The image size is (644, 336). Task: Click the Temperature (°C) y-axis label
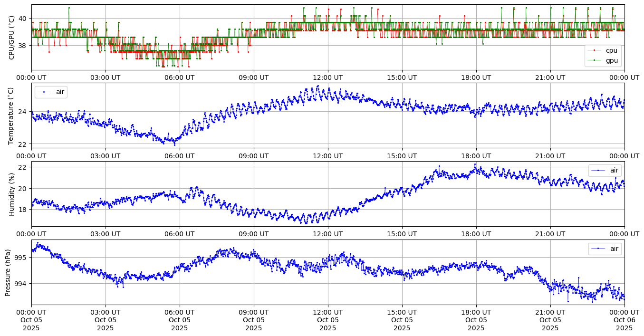12,115
